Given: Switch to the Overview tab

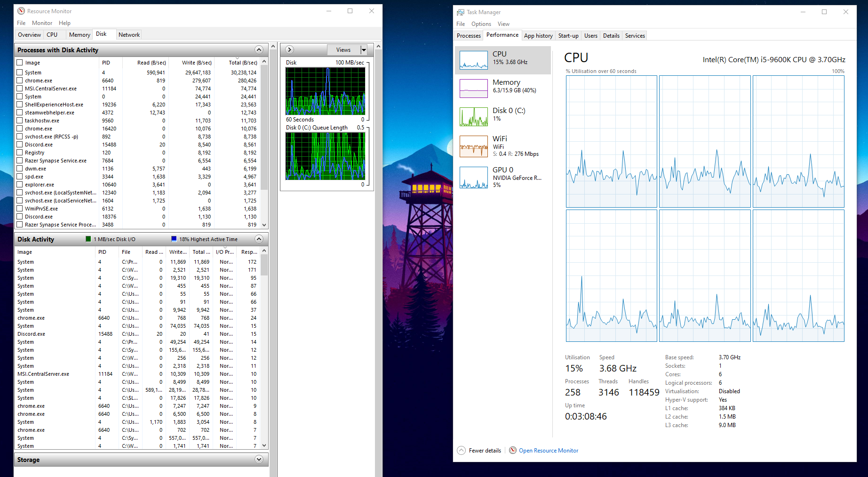Looking at the screenshot, I should tap(29, 35).
